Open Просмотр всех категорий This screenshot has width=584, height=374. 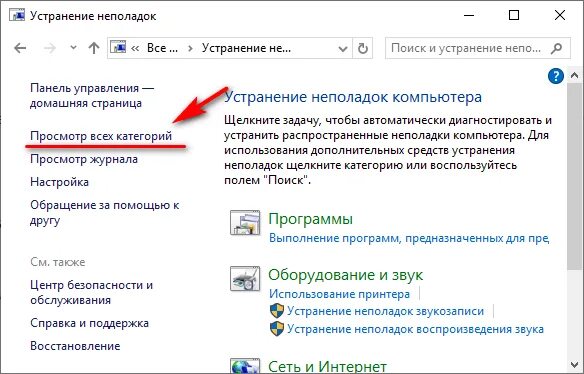pos(101,136)
